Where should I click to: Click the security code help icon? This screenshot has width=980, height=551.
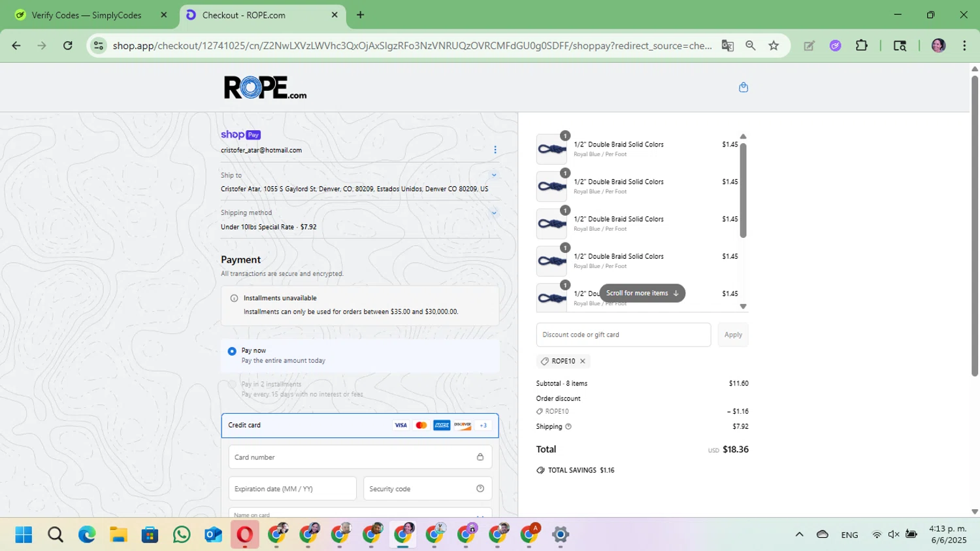[480, 488]
